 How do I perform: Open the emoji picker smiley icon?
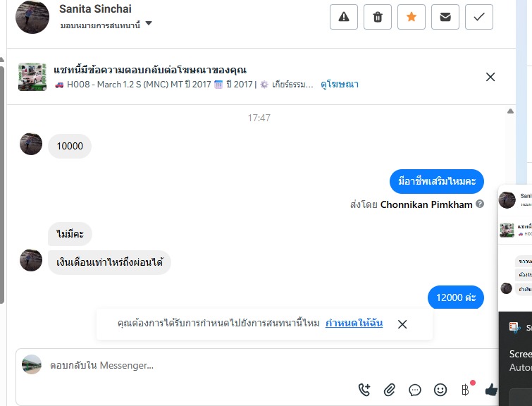(x=440, y=389)
